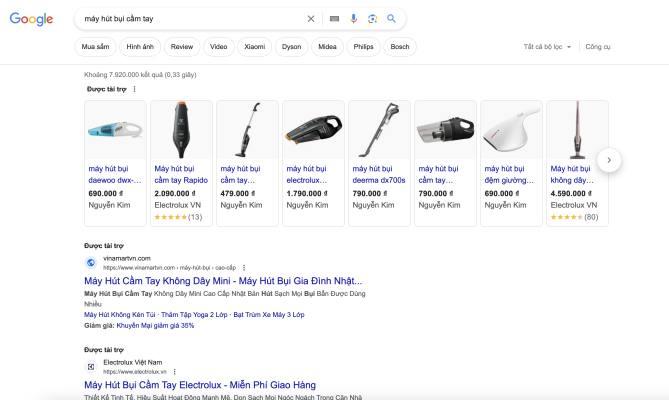Filter results by Xiaomi chip
Screen dimensions: 669x400
(x=255, y=47)
